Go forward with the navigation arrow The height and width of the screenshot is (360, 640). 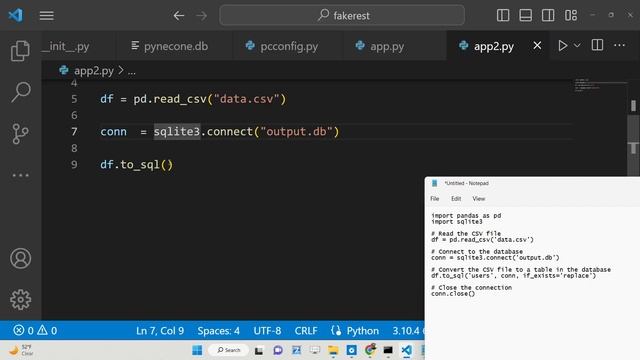pos(202,16)
